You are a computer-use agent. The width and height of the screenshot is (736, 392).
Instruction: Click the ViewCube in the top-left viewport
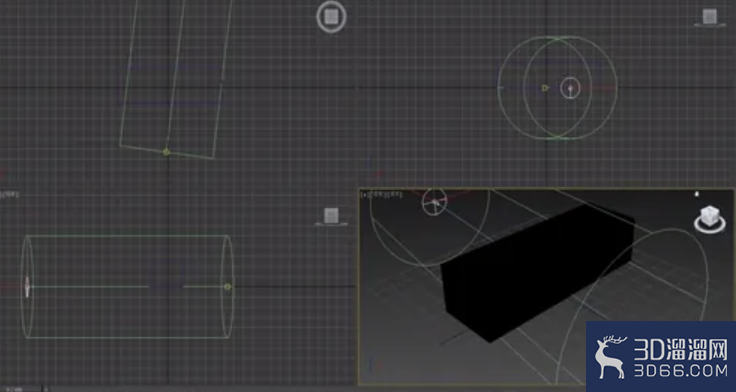coord(331,16)
